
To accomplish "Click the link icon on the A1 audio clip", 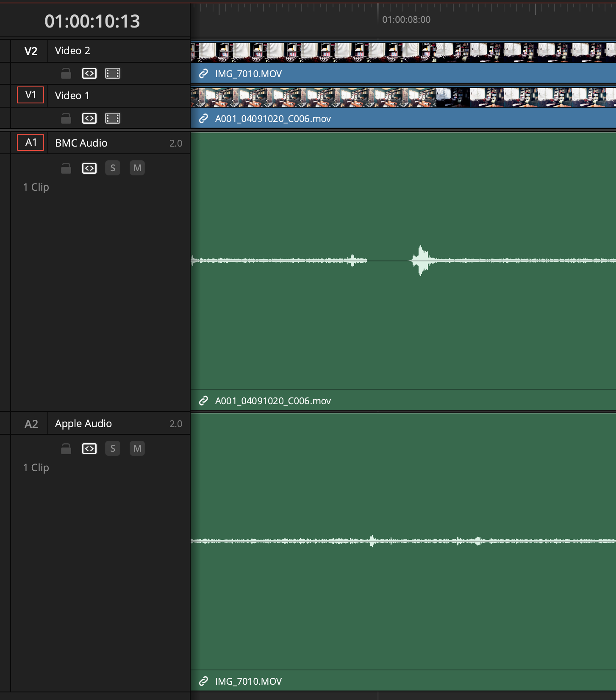I will (203, 400).
